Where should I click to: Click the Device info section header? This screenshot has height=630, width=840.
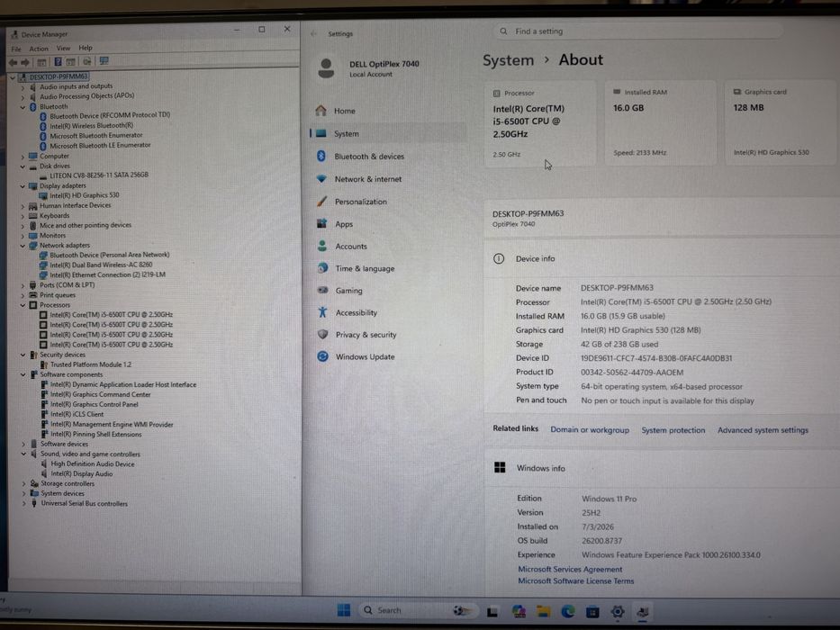pyautogui.click(x=662, y=259)
